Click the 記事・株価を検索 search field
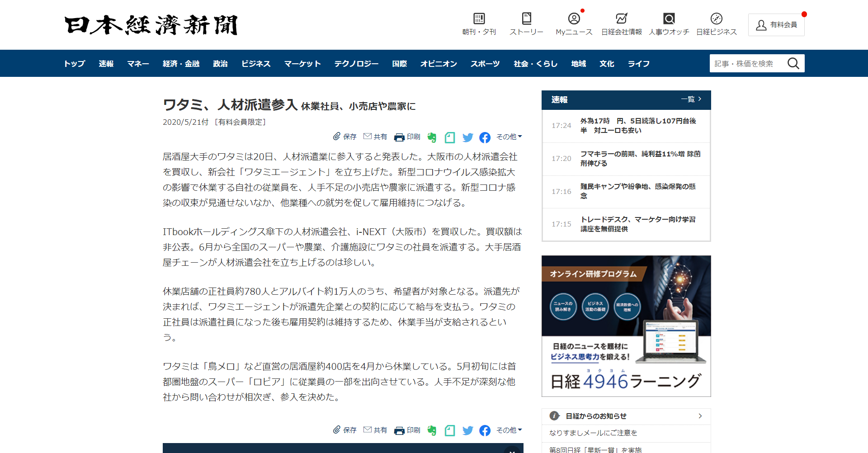This screenshot has width=868, height=453. [746, 64]
